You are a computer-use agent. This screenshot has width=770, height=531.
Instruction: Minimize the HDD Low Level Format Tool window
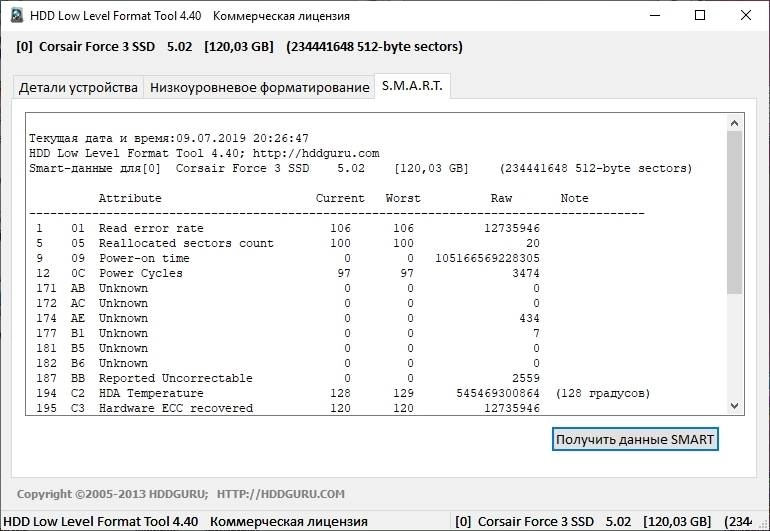[655, 16]
